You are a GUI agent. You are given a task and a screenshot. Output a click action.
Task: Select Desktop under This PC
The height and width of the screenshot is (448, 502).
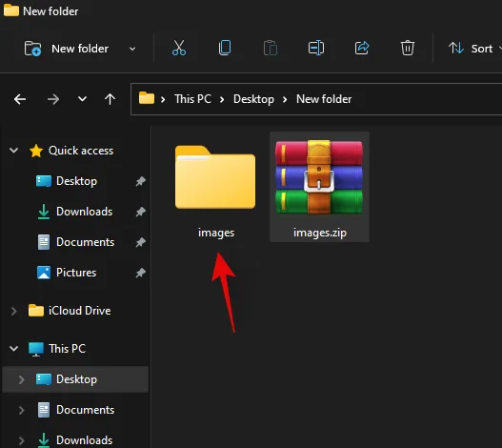pyautogui.click(x=76, y=379)
